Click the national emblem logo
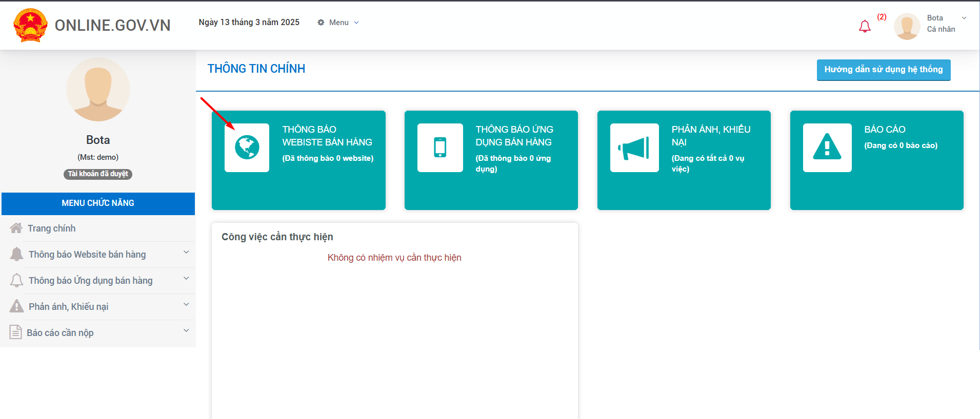This screenshot has height=419, width=980. 30,25
